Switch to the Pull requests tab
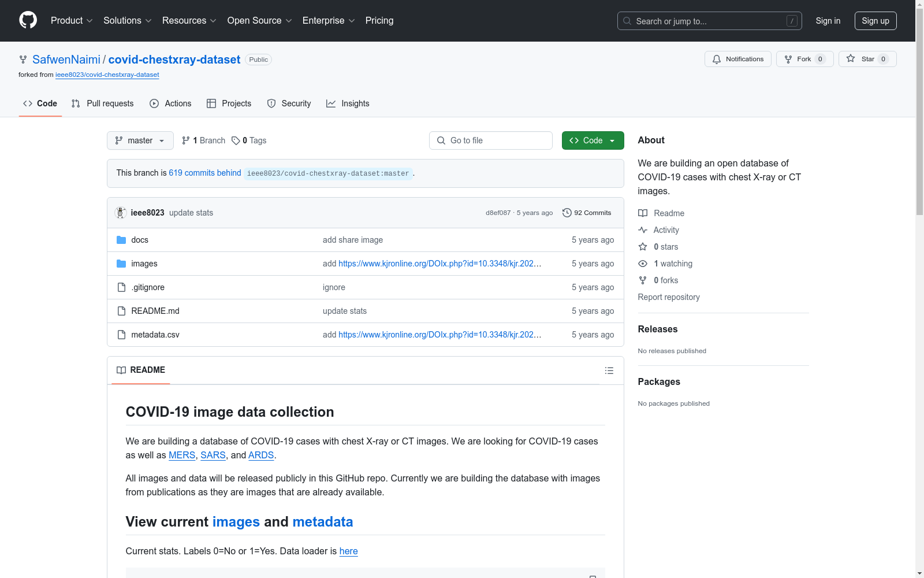Image resolution: width=924 pixels, height=578 pixels. [103, 103]
